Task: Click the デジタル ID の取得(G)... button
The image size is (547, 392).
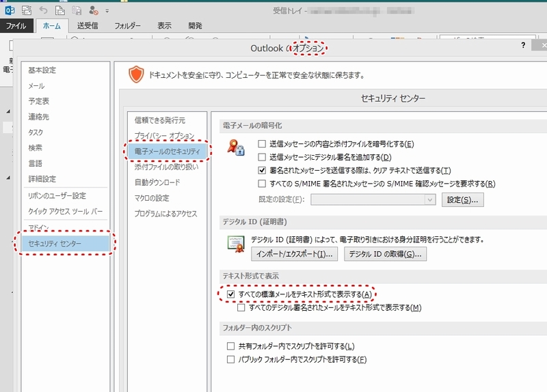Action: 385,254
